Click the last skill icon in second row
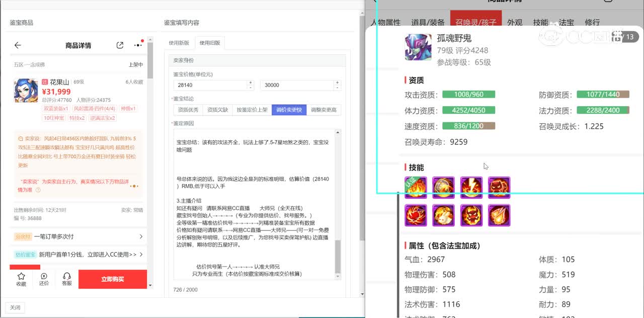This screenshot has height=318, width=644. tap(499, 215)
